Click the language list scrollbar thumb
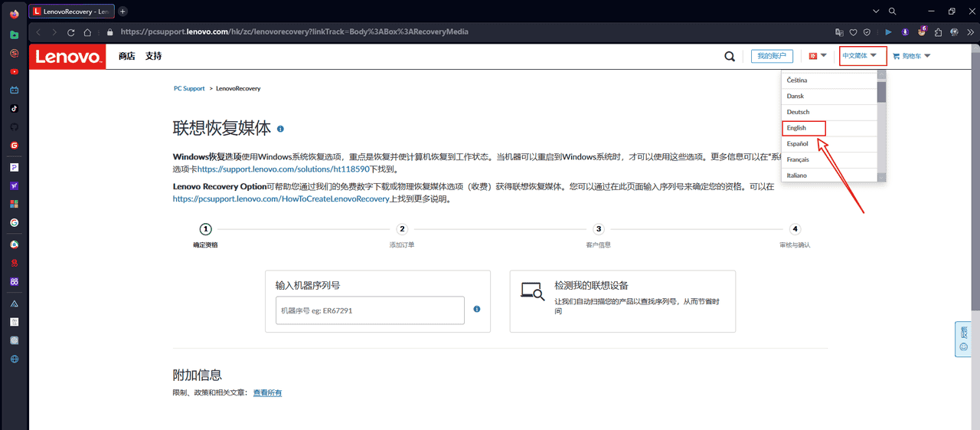This screenshot has height=430, width=980. click(x=882, y=91)
